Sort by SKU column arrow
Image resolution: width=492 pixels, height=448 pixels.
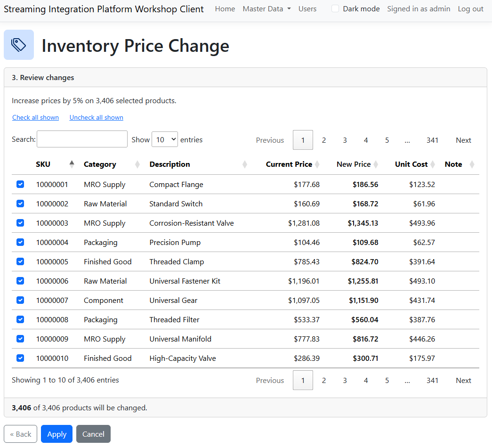point(72,164)
